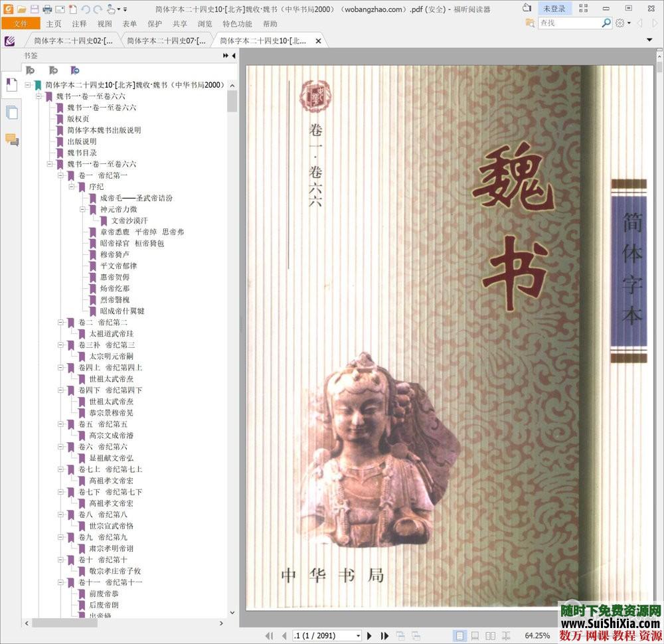
Task: Click the 未登录 login button
Action: point(553,8)
